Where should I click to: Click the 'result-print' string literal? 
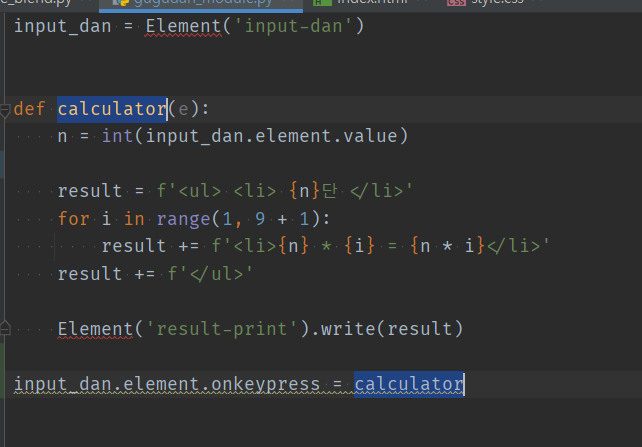[x=222, y=329]
